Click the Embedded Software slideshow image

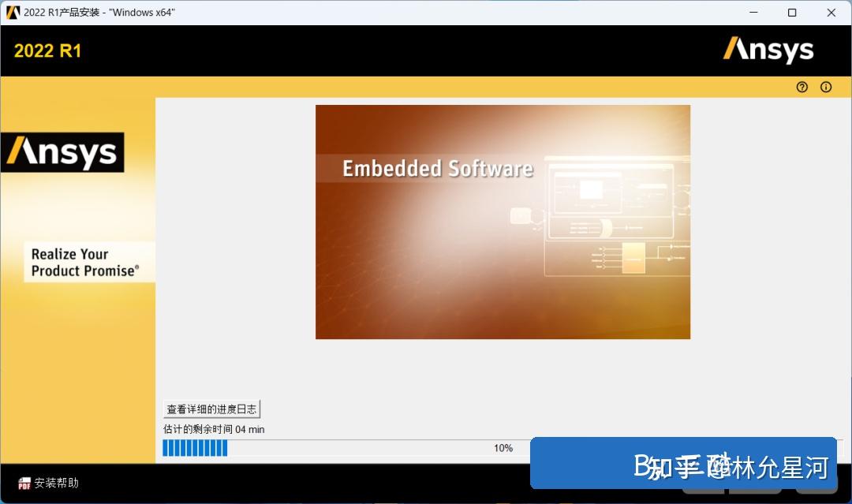click(503, 222)
